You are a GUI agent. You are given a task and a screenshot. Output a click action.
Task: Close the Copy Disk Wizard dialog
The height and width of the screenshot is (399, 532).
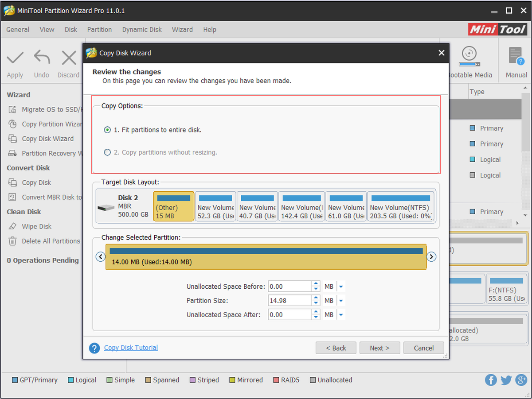441,53
